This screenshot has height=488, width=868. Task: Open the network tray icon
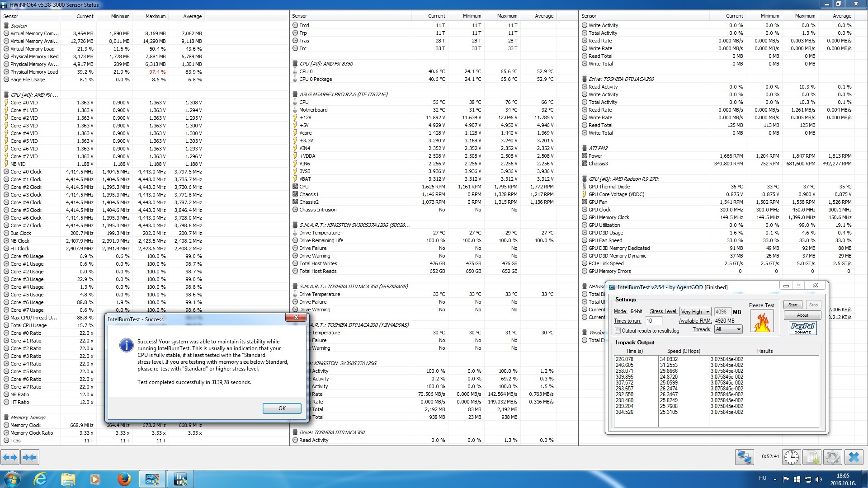(807, 479)
